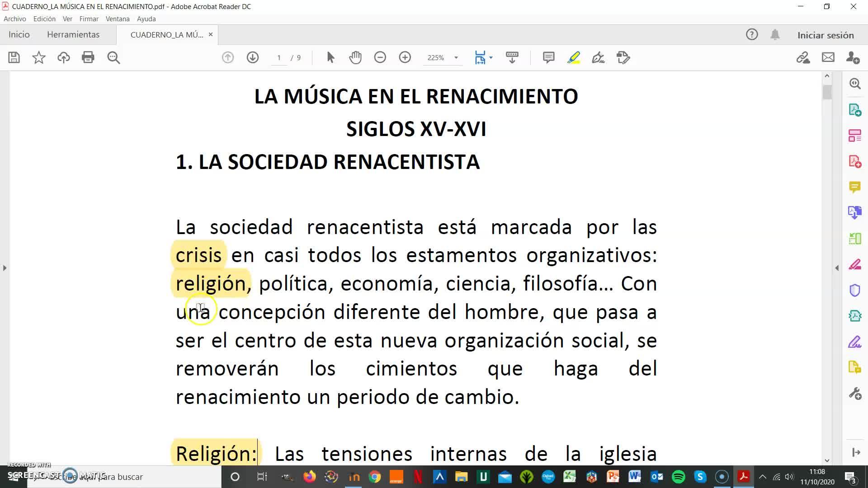Click the star bookmark icon

pos(39,57)
